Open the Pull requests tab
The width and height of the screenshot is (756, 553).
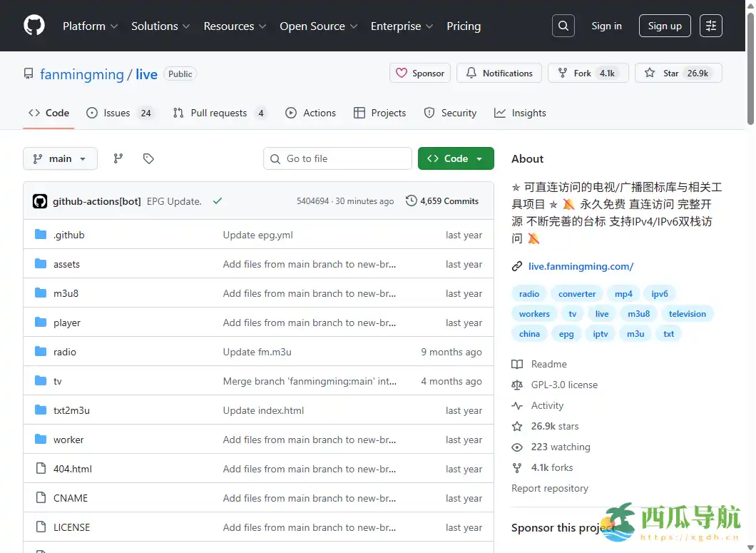point(219,112)
